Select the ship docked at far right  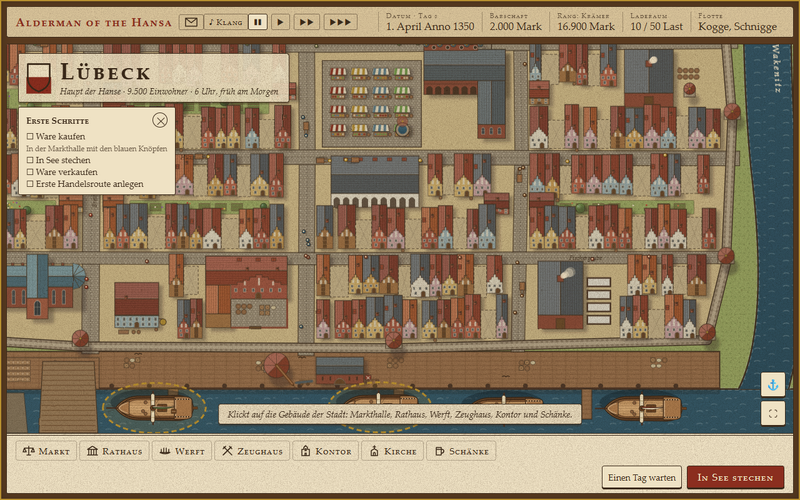click(643, 408)
